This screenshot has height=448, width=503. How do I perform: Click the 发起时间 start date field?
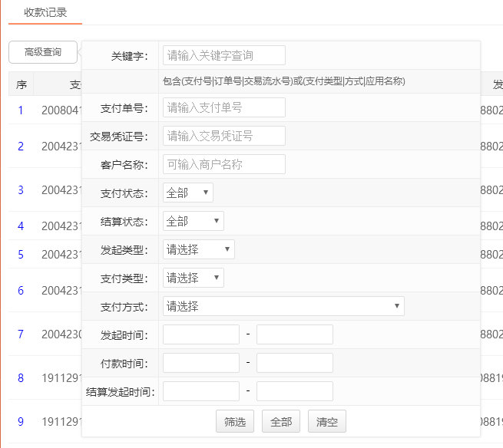coord(201,334)
